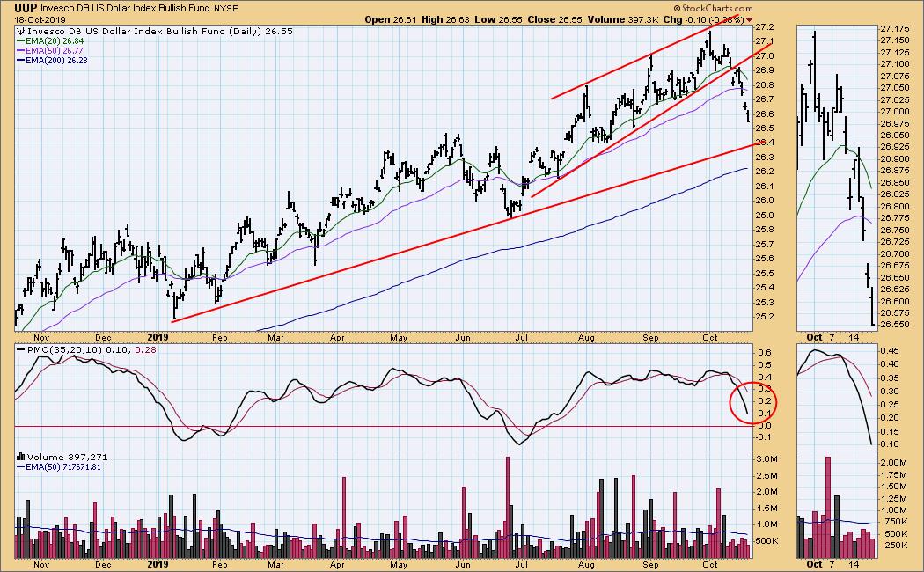The height and width of the screenshot is (572, 924).
Task: Click the "18-Oct-2019" date
Action: point(40,19)
